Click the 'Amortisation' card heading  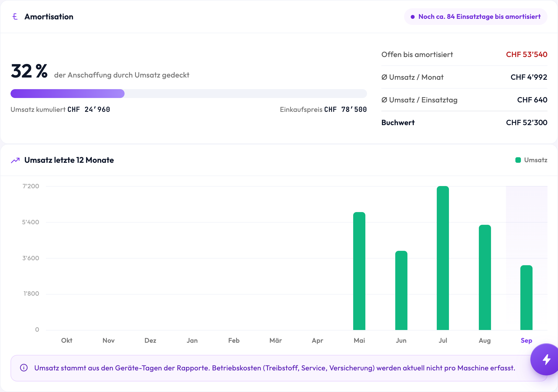click(x=49, y=17)
